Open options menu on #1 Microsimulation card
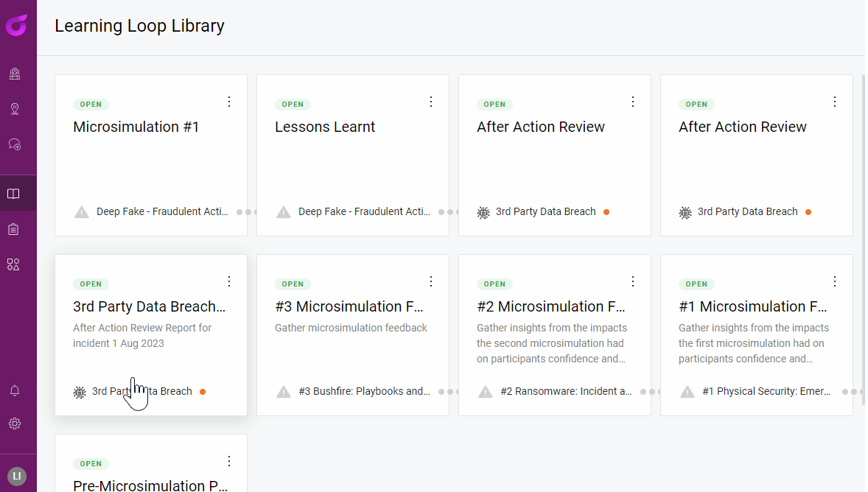 pyautogui.click(x=835, y=281)
